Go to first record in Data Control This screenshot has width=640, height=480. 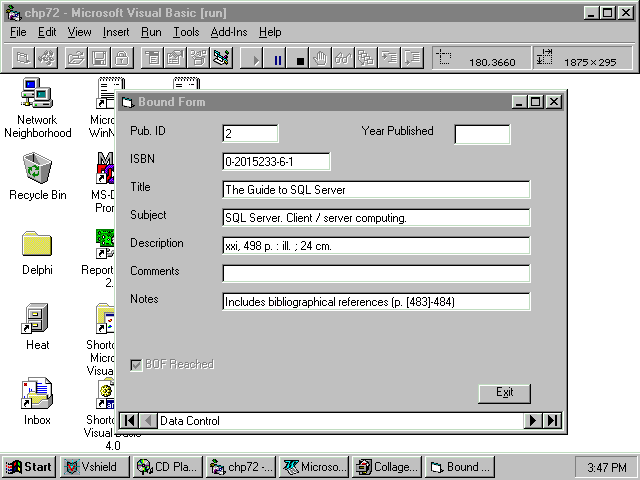point(129,421)
